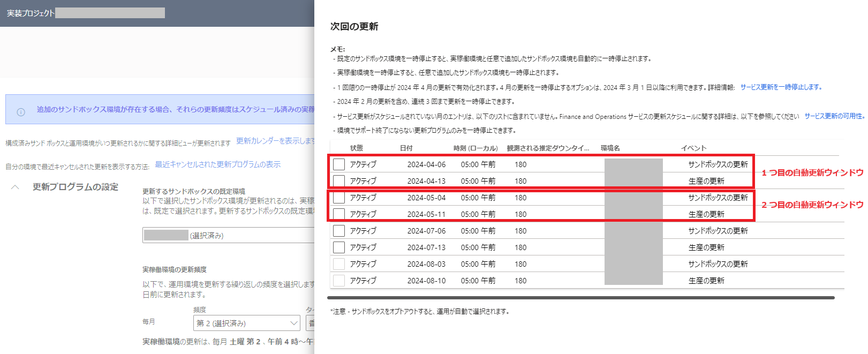Select the checkbox for 2024-07-06
The image size is (868, 354).
(339, 231)
